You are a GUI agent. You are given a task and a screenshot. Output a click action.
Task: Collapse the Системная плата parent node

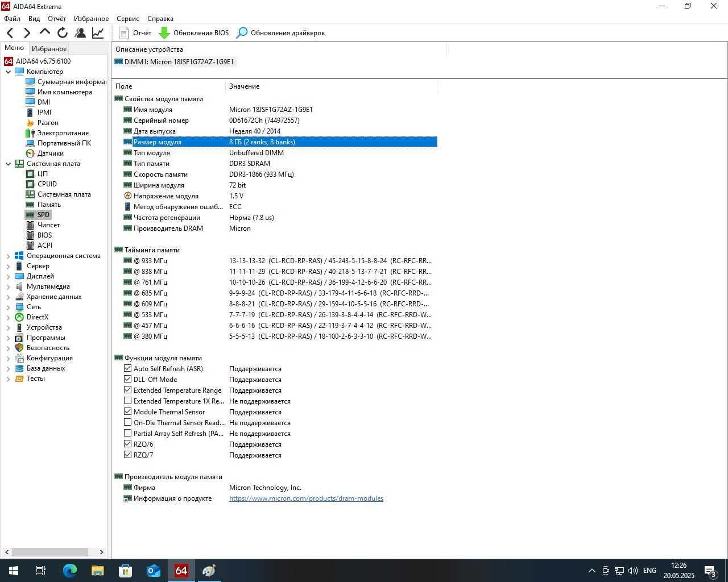click(x=8, y=164)
